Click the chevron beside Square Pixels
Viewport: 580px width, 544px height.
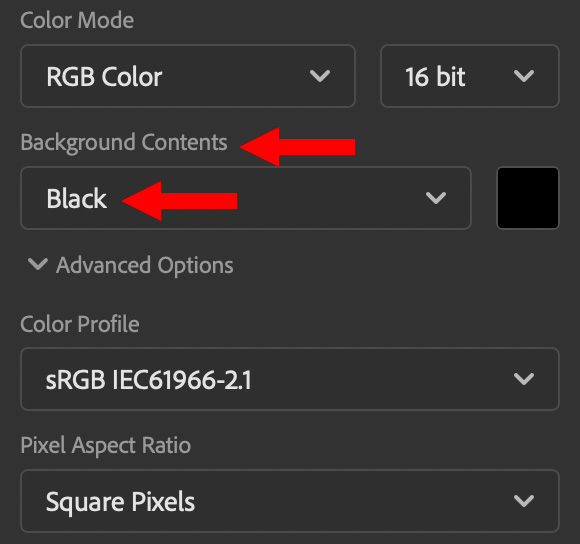click(x=524, y=501)
